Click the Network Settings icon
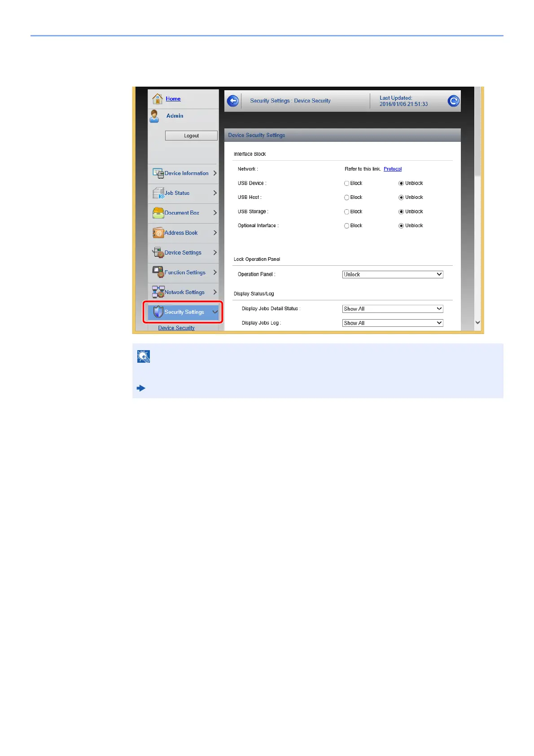This screenshot has height=756, width=534. [158, 292]
